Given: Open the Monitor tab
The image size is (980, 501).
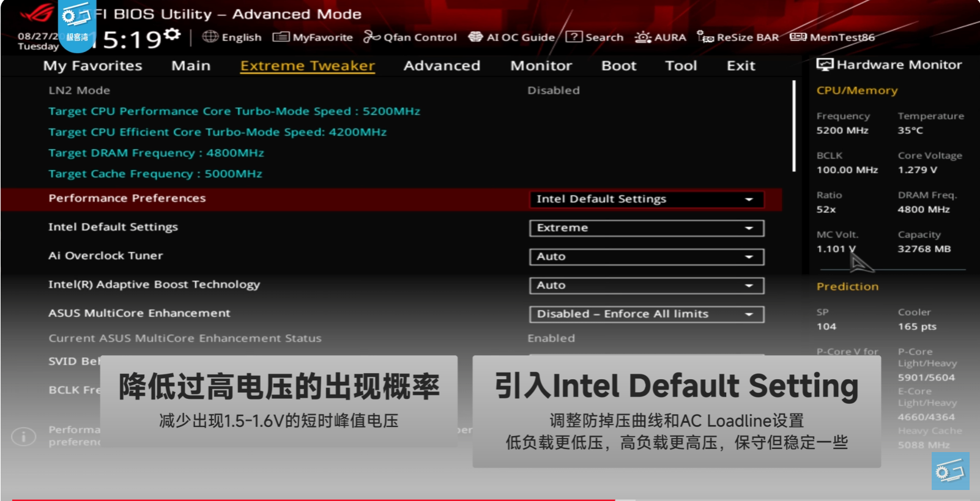Looking at the screenshot, I should (541, 65).
